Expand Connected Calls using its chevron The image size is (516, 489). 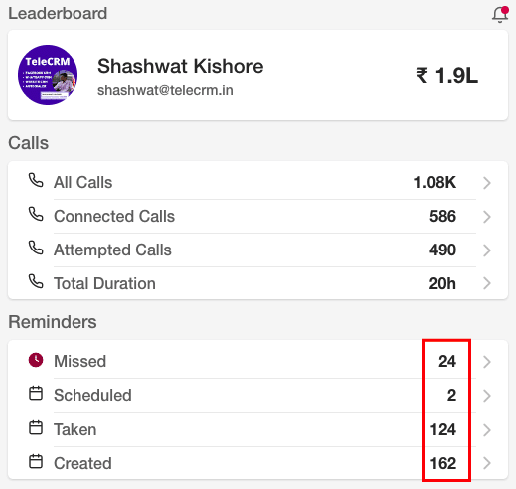pyautogui.click(x=487, y=217)
